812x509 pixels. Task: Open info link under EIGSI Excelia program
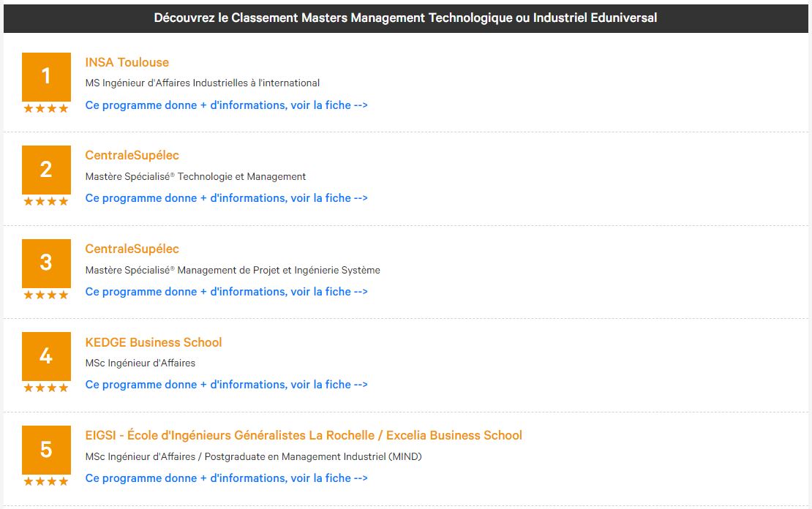coord(226,478)
